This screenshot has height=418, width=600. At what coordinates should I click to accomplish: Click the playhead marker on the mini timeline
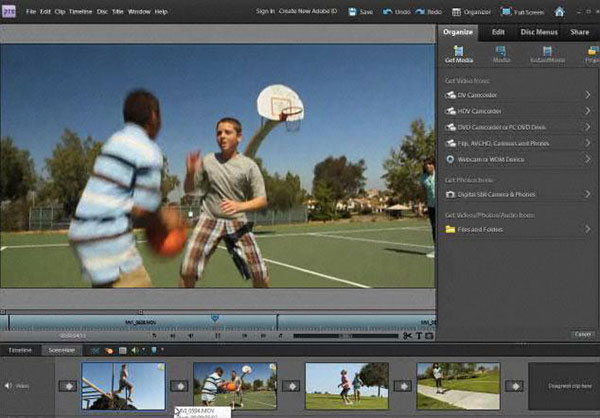215,318
